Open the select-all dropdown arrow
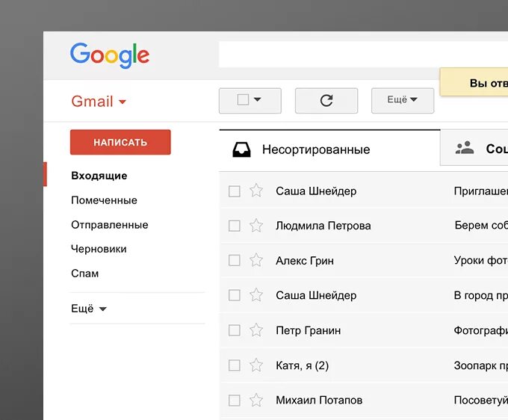Screen dimensions: 508x420 (x=257, y=99)
